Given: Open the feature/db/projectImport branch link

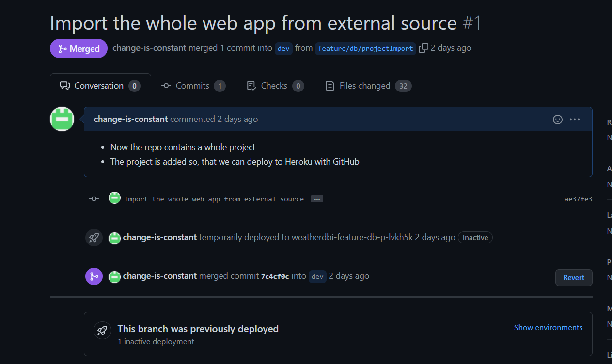Looking at the screenshot, I should [x=365, y=48].
